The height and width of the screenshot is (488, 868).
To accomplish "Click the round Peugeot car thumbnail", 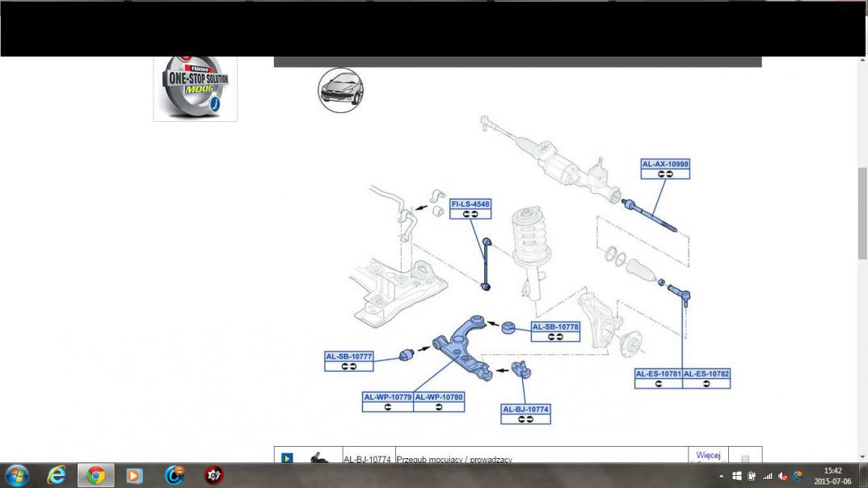I will [x=341, y=90].
